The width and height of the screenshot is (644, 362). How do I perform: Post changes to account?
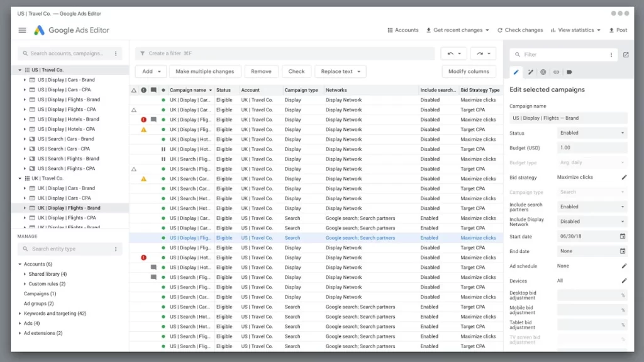tap(618, 30)
